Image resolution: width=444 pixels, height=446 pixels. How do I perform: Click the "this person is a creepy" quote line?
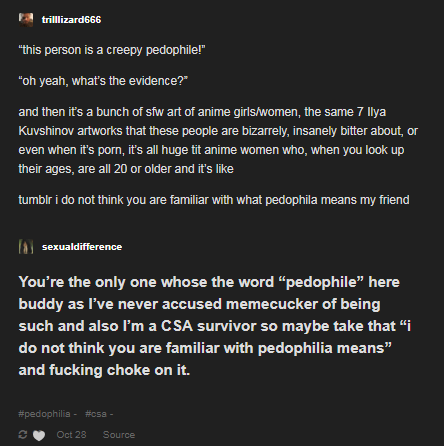112,50
